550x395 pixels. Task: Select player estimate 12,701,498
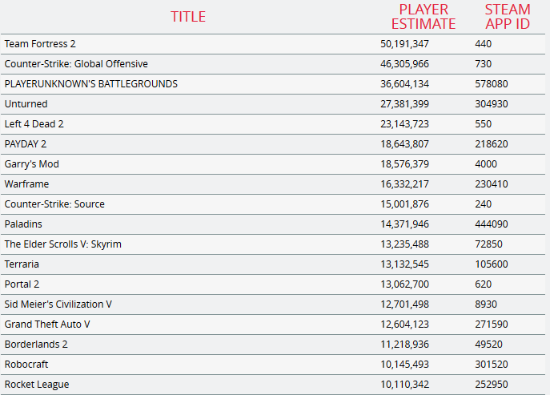pos(404,304)
